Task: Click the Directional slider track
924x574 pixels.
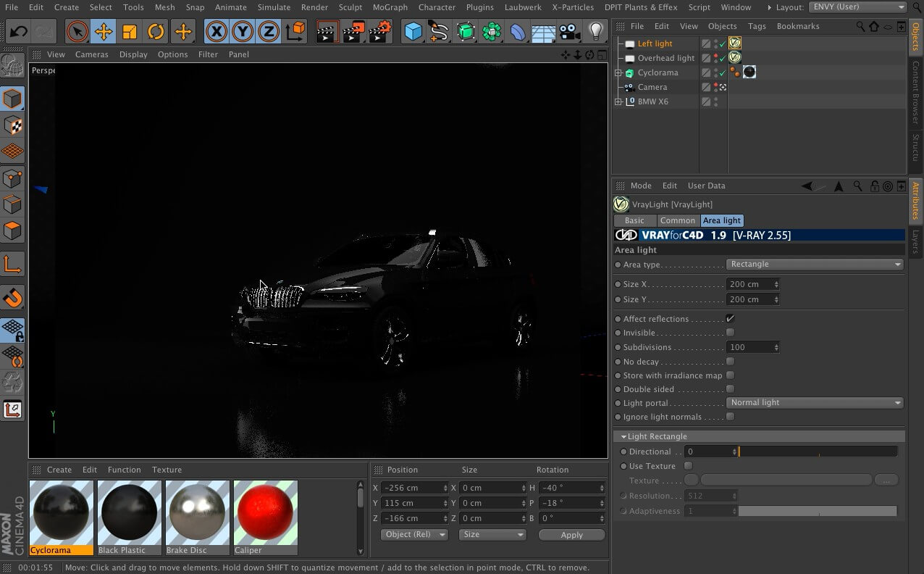Action: point(818,452)
